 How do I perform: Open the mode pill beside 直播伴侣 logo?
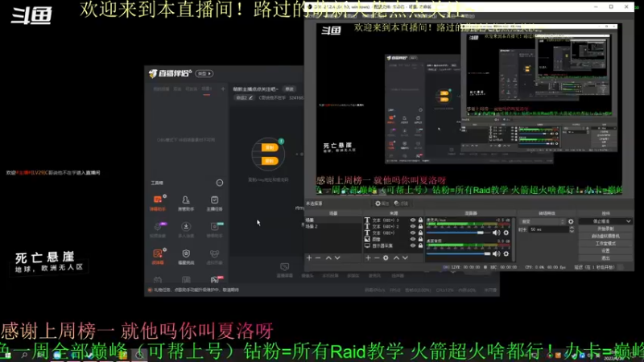tap(204, 73)
